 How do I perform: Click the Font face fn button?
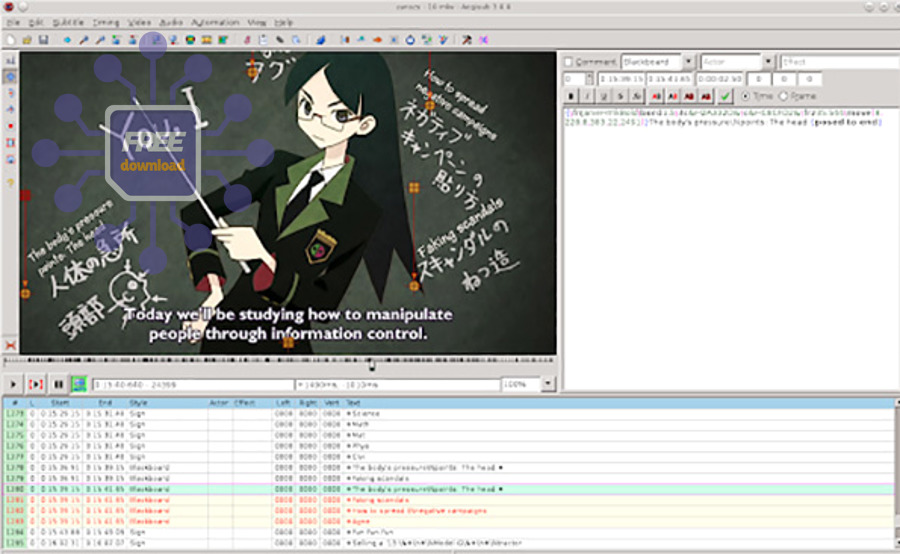pyautogui.click(x=637, y=96)
